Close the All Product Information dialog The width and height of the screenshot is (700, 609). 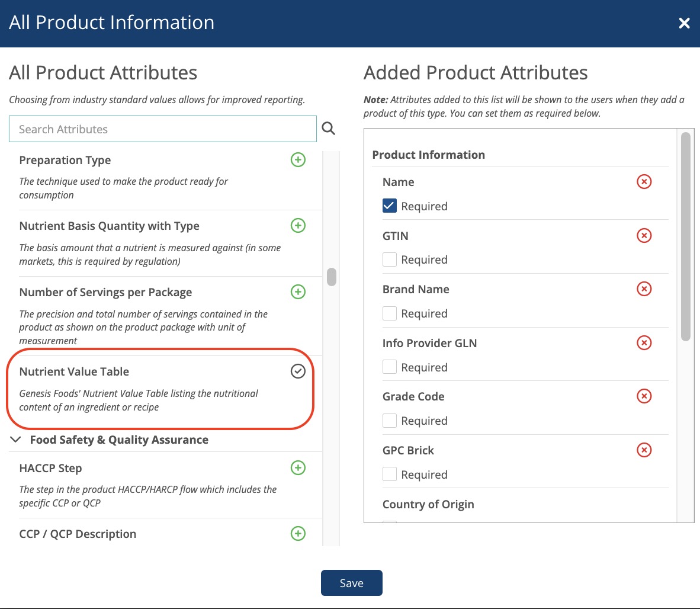[684, 23]
